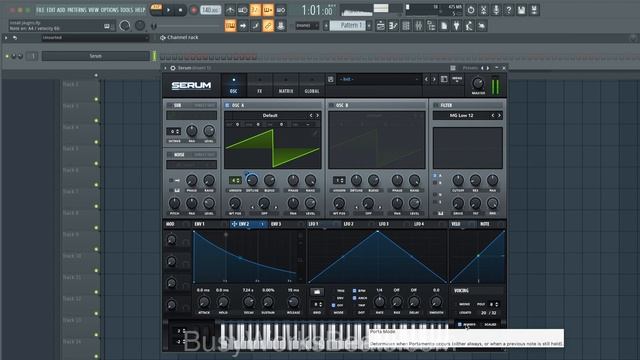Switch to the GLOBAL tab in Serum
The height and width of the screenshot is (360, 640).
(312, 86)
